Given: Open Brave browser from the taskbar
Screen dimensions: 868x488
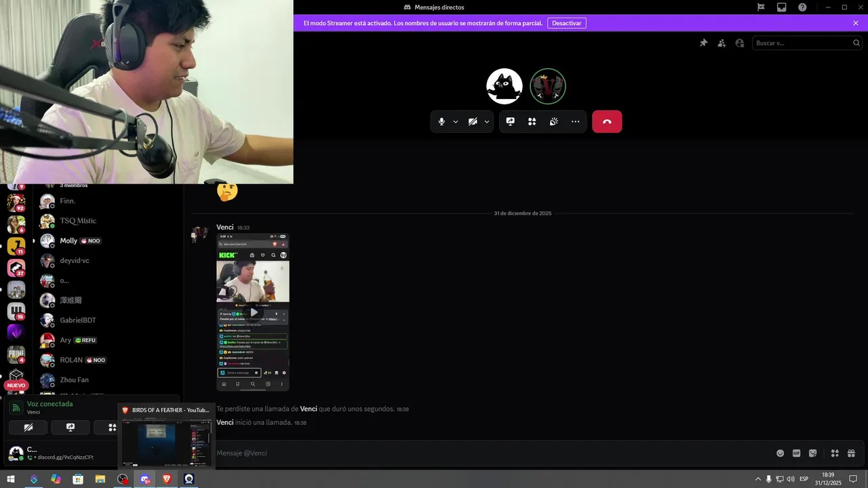Looking at the screenshot, I should (167, 479).
